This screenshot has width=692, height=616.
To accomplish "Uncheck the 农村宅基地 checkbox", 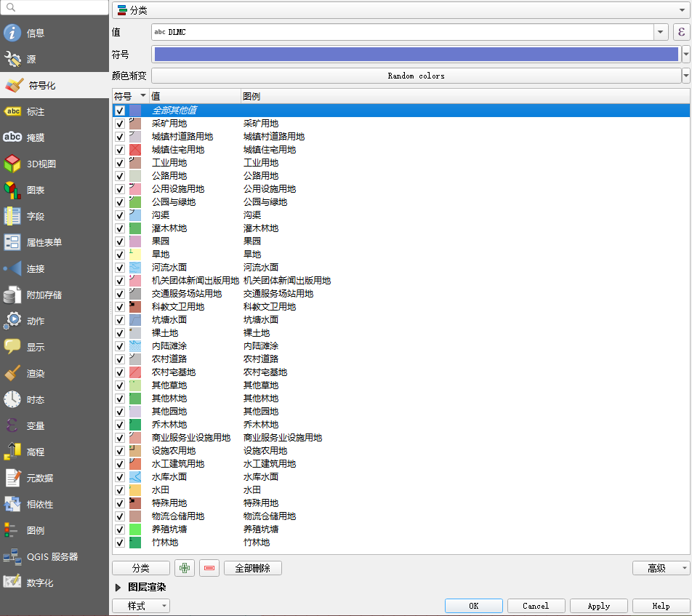I will click(120, 372).
